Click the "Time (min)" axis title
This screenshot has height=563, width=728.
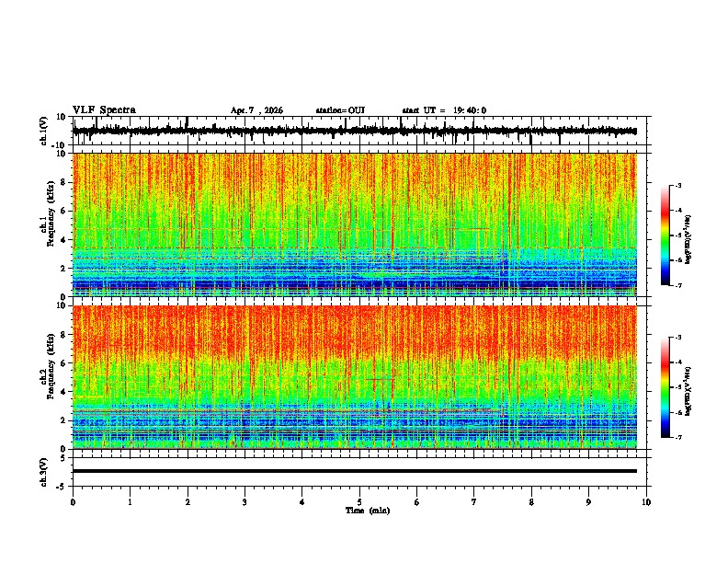(368, 511)
